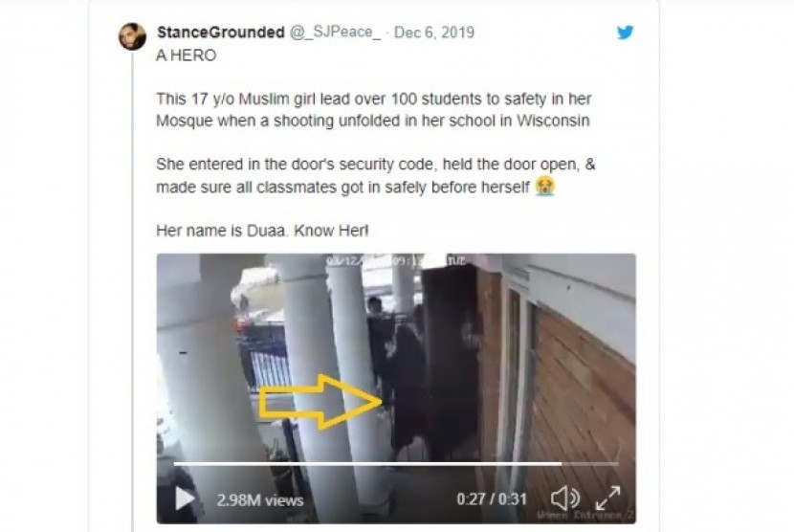794x532 pixels.
Task: Click the crying emoji in the tweet text
Action: (x=545, y=186)
